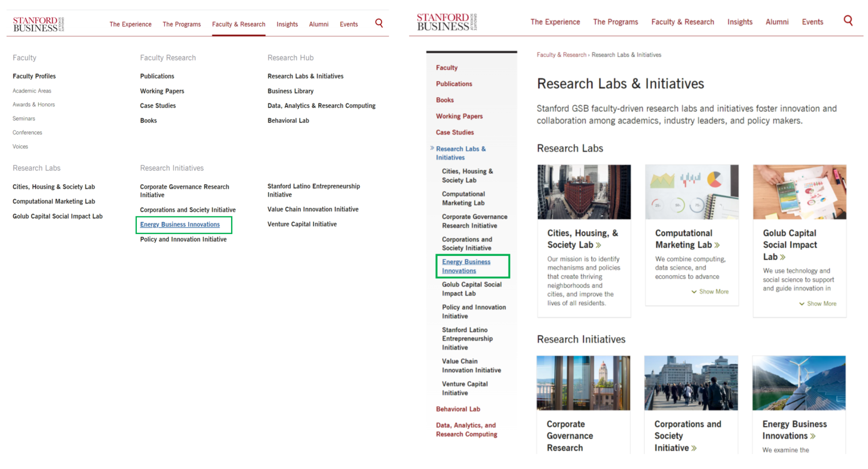The image size is (868, 469).
Task: Select Policy and Innovation Initiative in sidebar
Action: point(474,312)
